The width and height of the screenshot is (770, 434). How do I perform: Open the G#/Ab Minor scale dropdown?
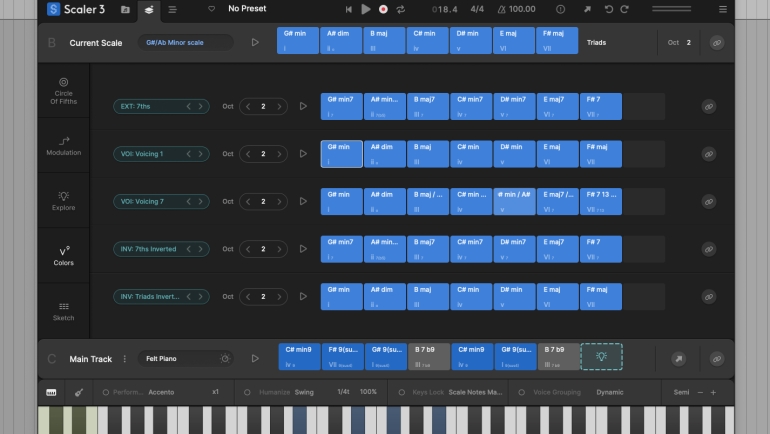(186, 43)
